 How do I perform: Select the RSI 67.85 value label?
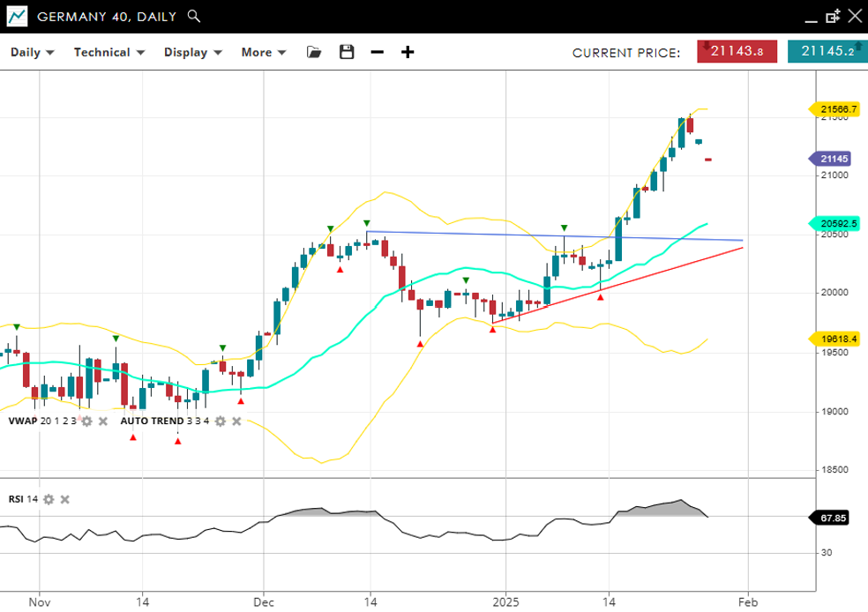coord(832,518)
